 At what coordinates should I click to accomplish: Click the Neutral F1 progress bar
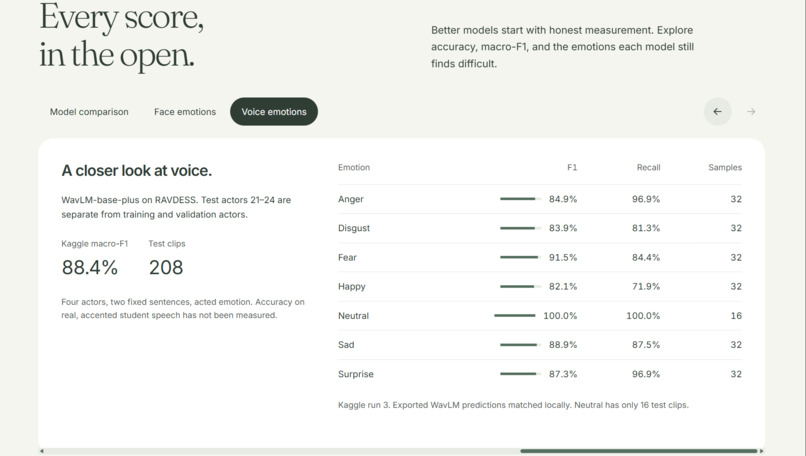coord(515,316)
